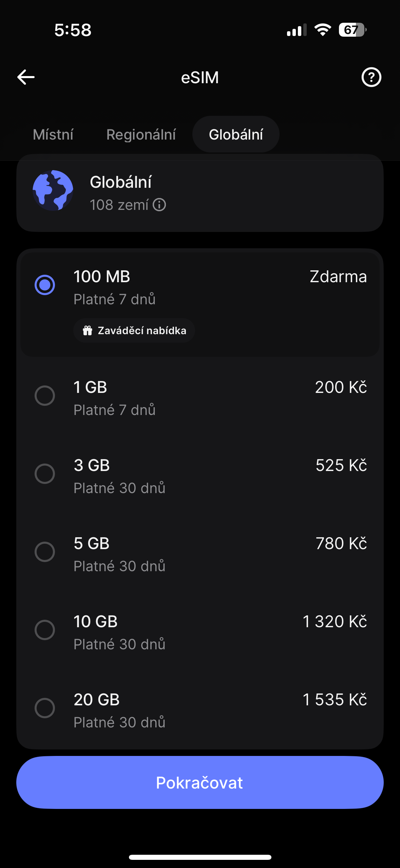This screenshot has width=400, height=868.
Task: Tap the Wi-Fi status icon
Action: [323, 30]
